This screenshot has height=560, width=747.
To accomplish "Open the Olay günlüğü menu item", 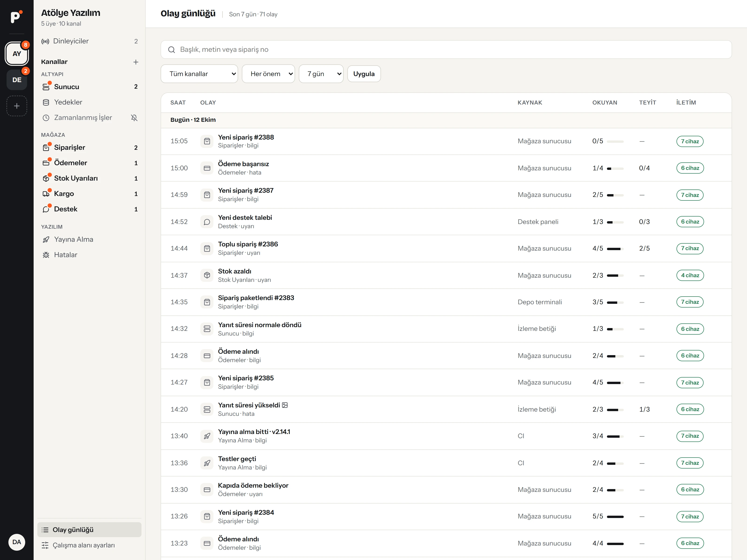I will tap(89, 530).
